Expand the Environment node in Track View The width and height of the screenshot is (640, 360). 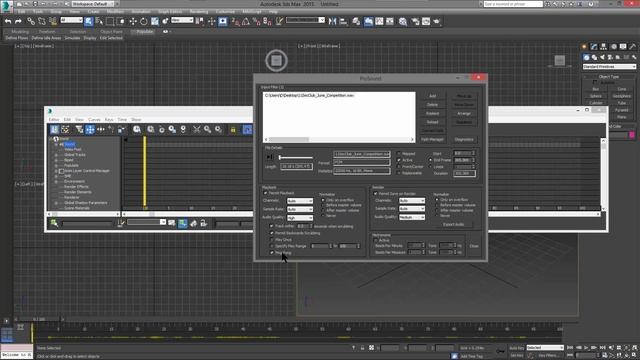click(56, 181)
